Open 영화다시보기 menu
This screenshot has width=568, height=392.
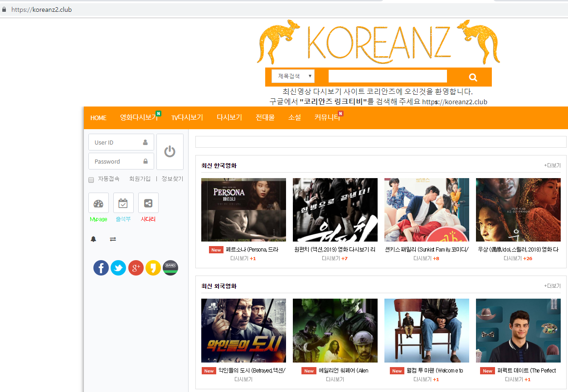[139, 117]
